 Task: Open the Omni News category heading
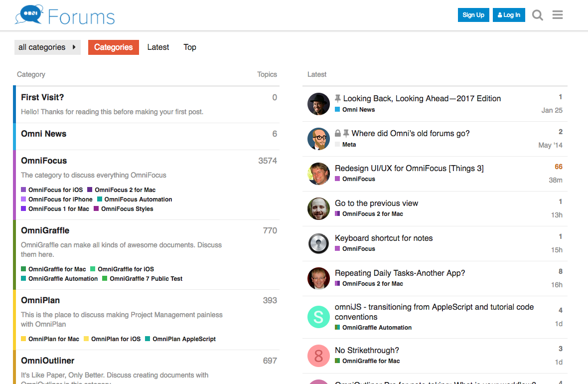[x=43, y=134]
